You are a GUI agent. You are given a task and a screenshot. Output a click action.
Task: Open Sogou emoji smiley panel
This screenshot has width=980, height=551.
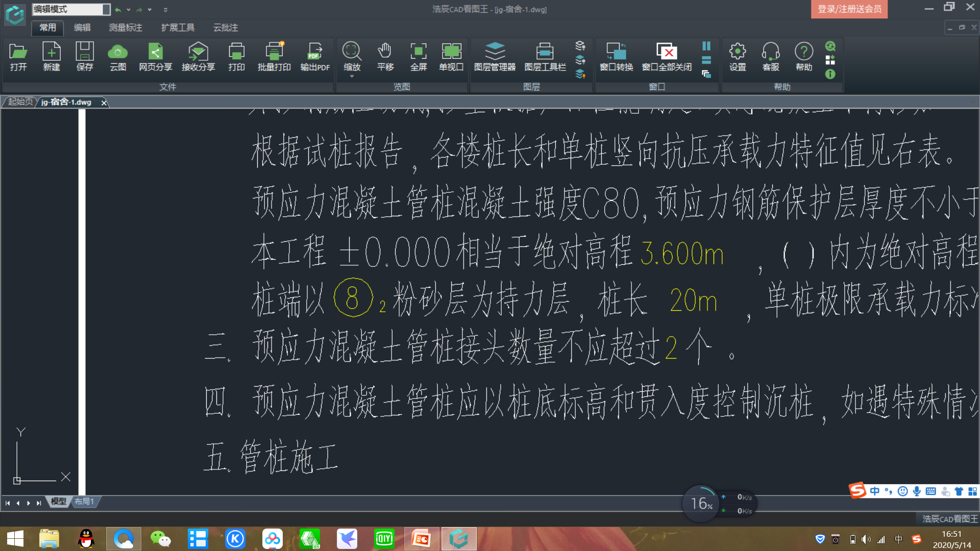click(x=902, y=491)
